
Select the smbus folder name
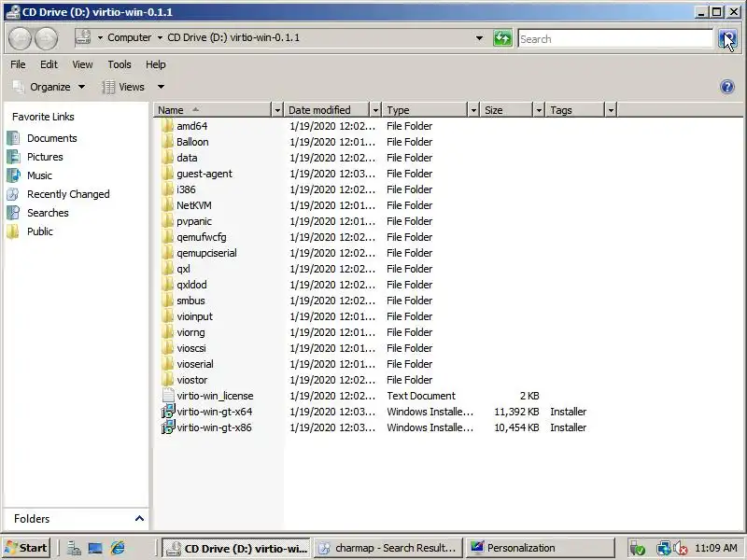click(x=190, y=301)
